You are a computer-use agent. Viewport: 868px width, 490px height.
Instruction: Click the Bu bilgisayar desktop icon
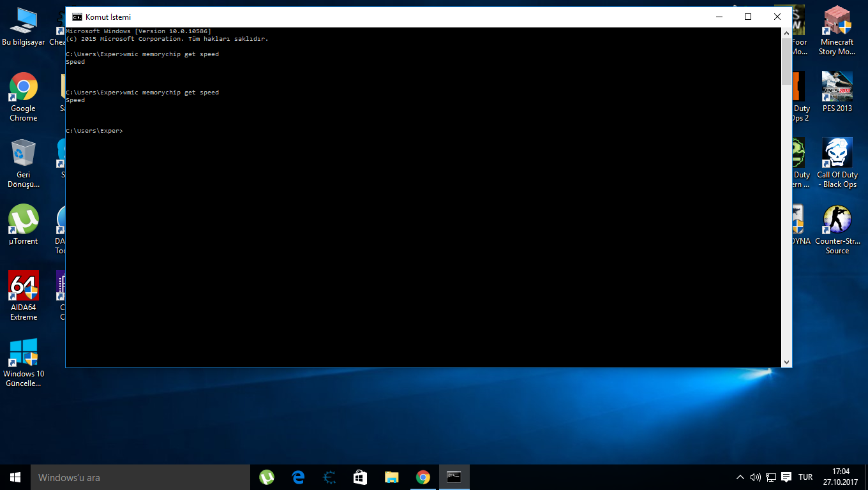click(x=24, y=21)
